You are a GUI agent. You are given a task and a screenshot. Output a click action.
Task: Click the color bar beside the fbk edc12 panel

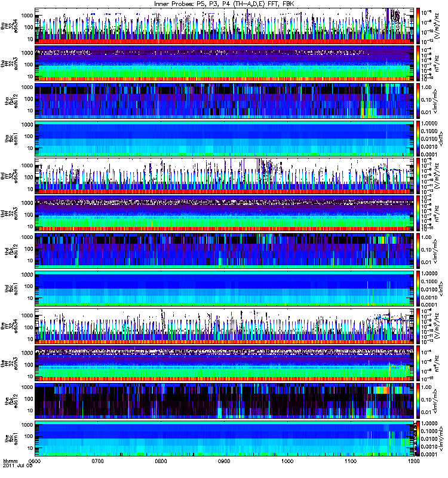pos(418,401)
